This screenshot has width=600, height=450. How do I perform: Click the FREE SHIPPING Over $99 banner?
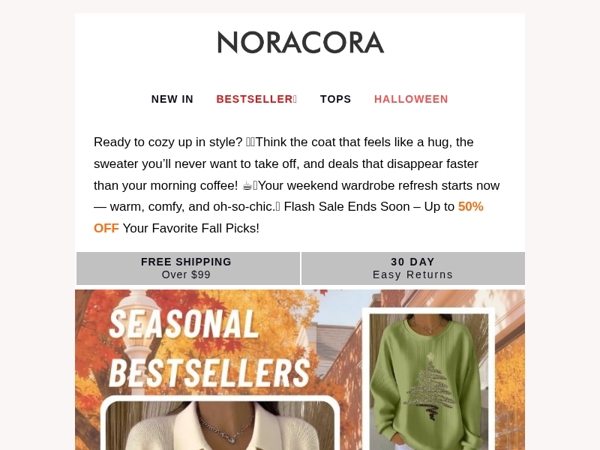pos(188,268)
